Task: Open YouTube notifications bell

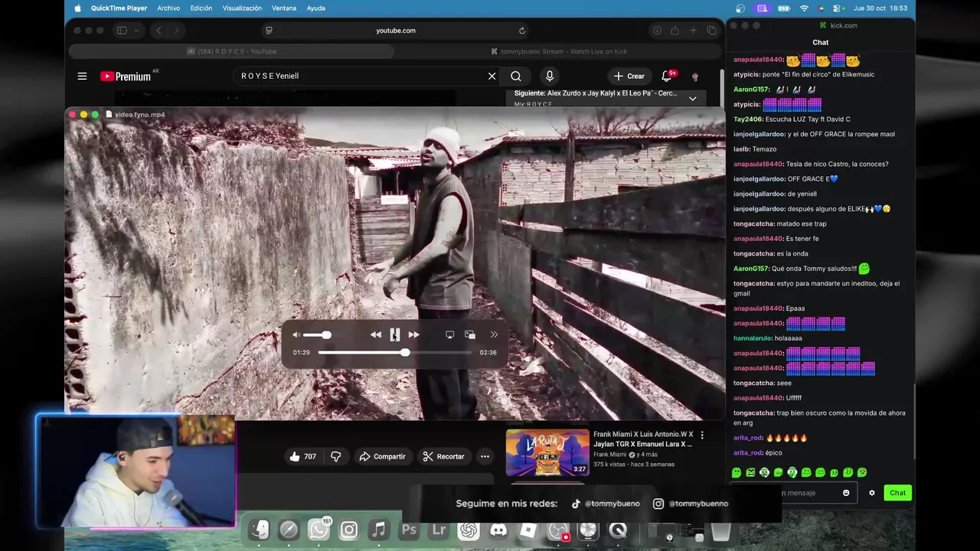Action: click(667, 76)
